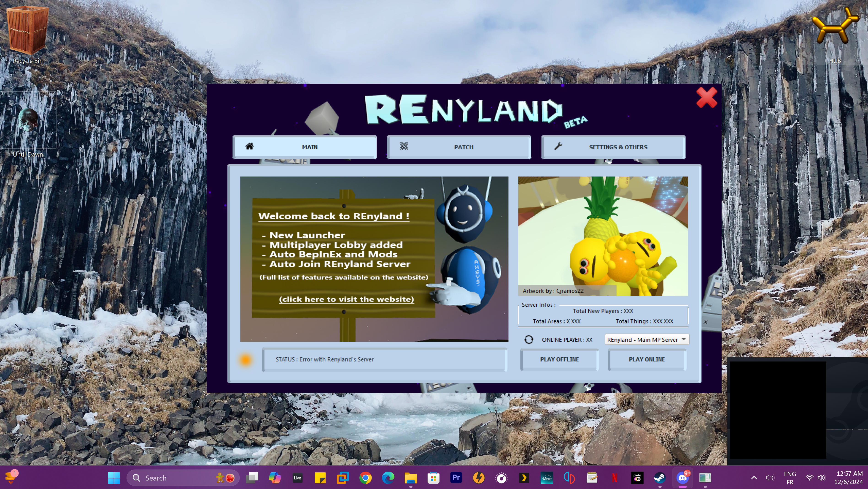Click the visit the website link
Viewport: 868px width, 489px height.
(x=346, y=299)
